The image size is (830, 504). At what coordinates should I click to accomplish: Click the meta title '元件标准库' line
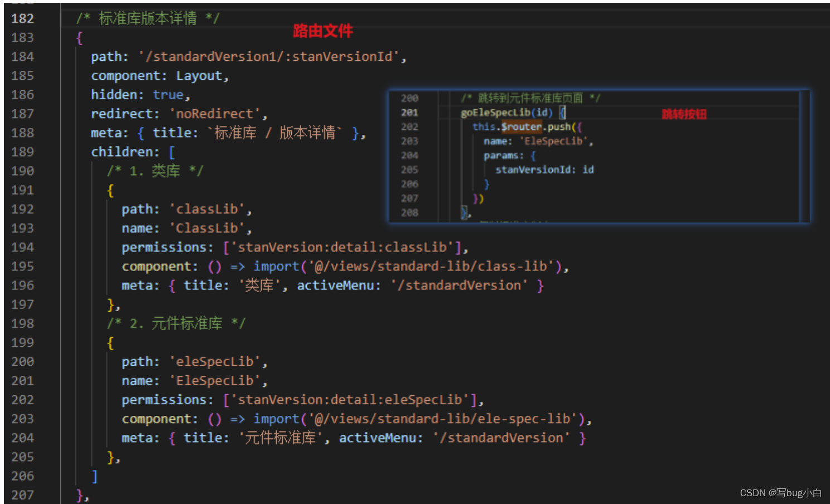pos(354,438)
